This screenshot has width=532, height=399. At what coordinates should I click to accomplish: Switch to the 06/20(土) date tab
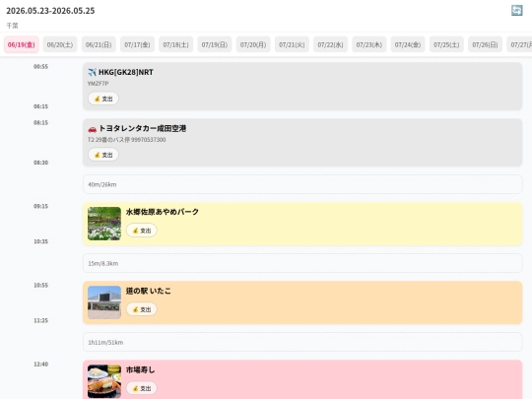60,44
